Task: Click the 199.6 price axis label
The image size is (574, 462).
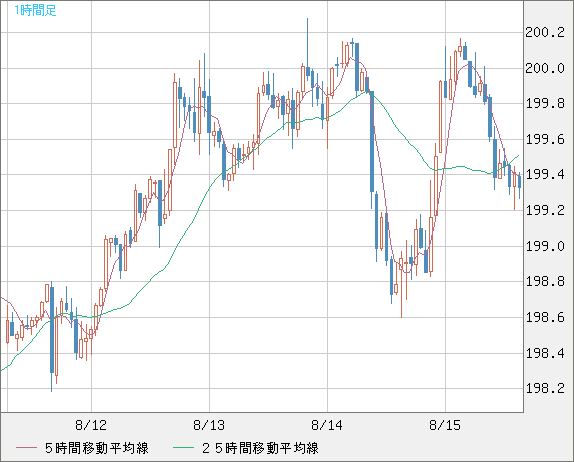Action: coord(545,139)
